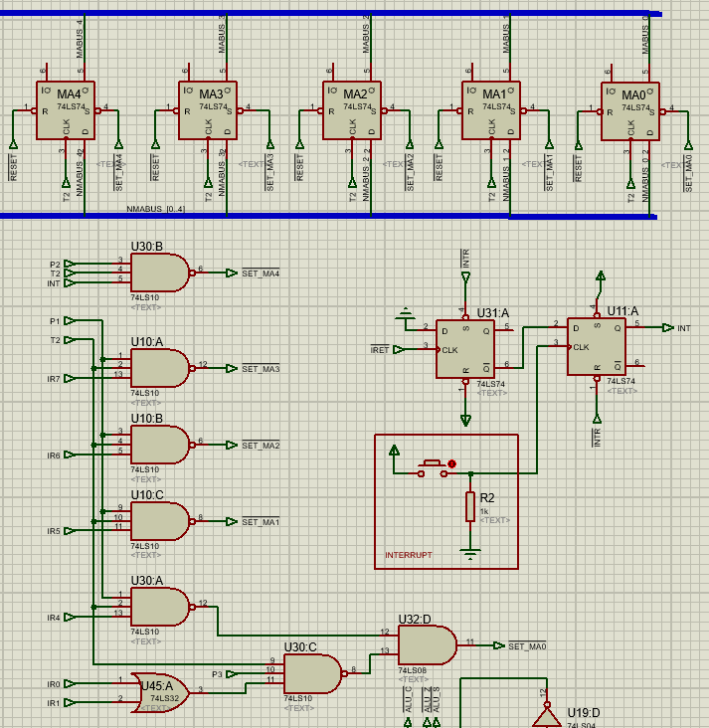This screenshot has width=709, height=728.
Task: Click the P2 input terminal
Action: pyautogui.click(x=70, y=264)
